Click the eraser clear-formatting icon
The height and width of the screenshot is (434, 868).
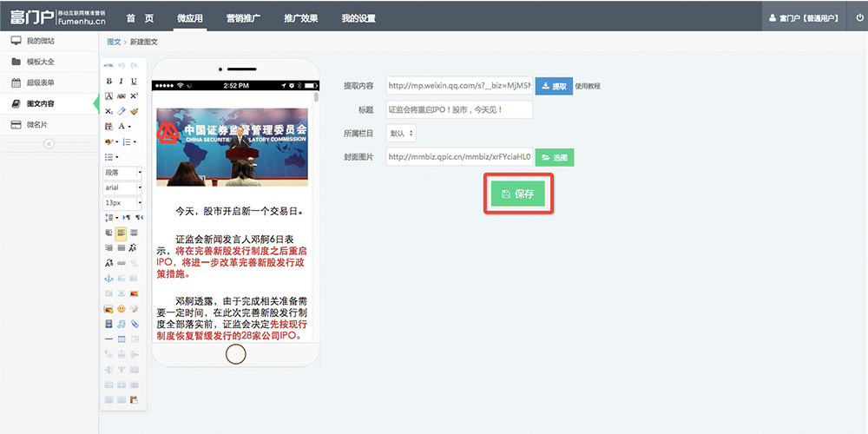tap(122, 111)
